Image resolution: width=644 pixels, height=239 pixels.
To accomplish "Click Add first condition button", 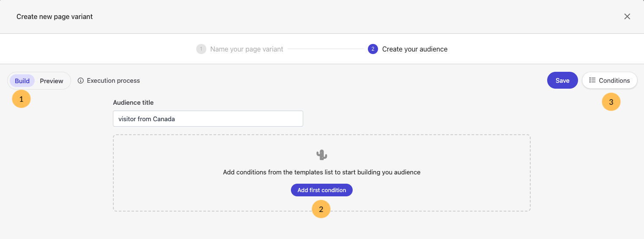I will [x=322, y=190].
